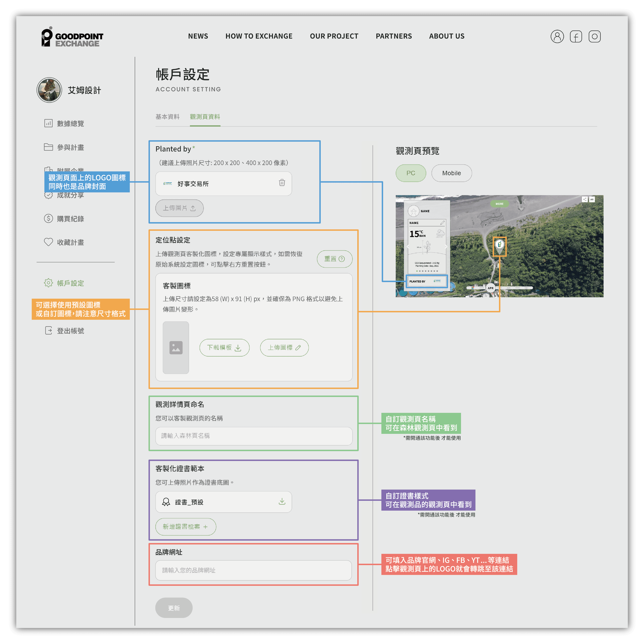Image resolution: width=644 pixels, height=644 pixels.
Task: Click the 重置 reset button
Action: click(x=334, y=259)
